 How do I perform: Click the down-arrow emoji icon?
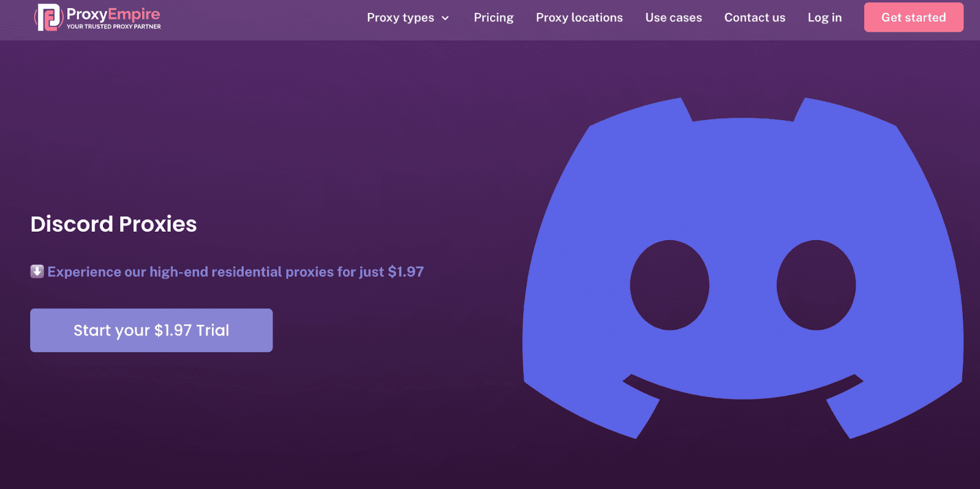point(37,271)
